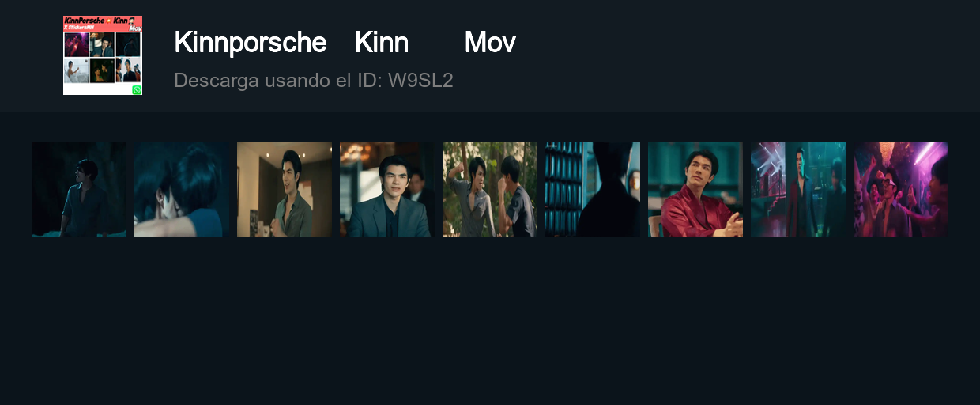Select the outdoor fighting scene sticker
Screen dimensions: 980x405
(x=490, y=190)
